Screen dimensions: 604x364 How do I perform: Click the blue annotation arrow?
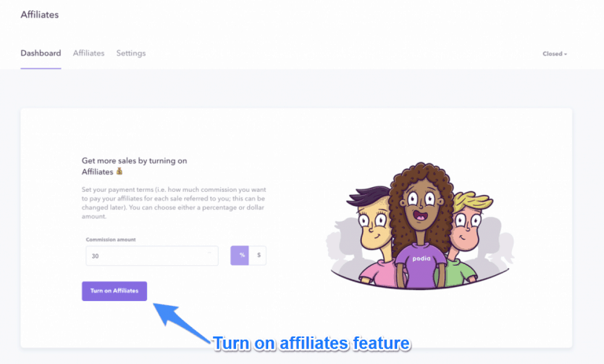point(180,322)
